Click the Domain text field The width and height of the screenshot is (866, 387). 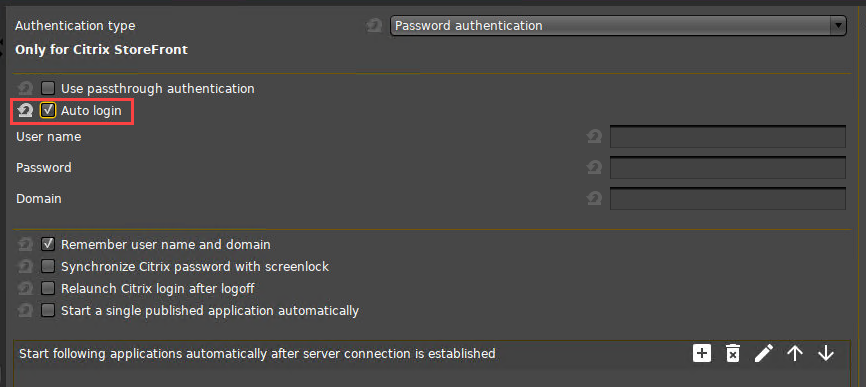727,198
